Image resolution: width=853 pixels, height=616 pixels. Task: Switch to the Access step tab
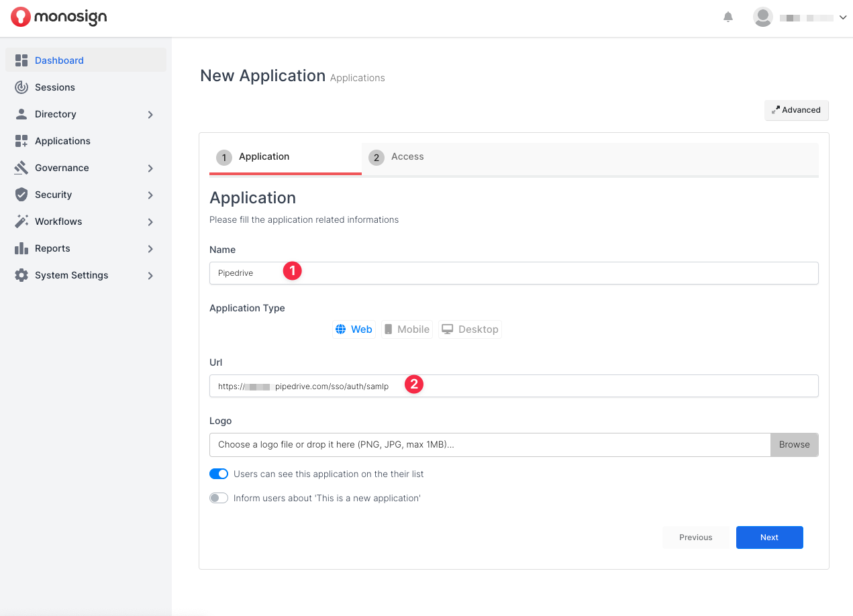point(407,157)
